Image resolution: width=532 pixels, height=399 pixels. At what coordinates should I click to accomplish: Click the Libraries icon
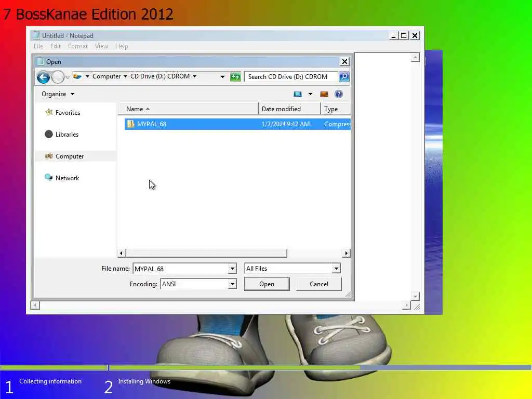(x=49, y=135)
